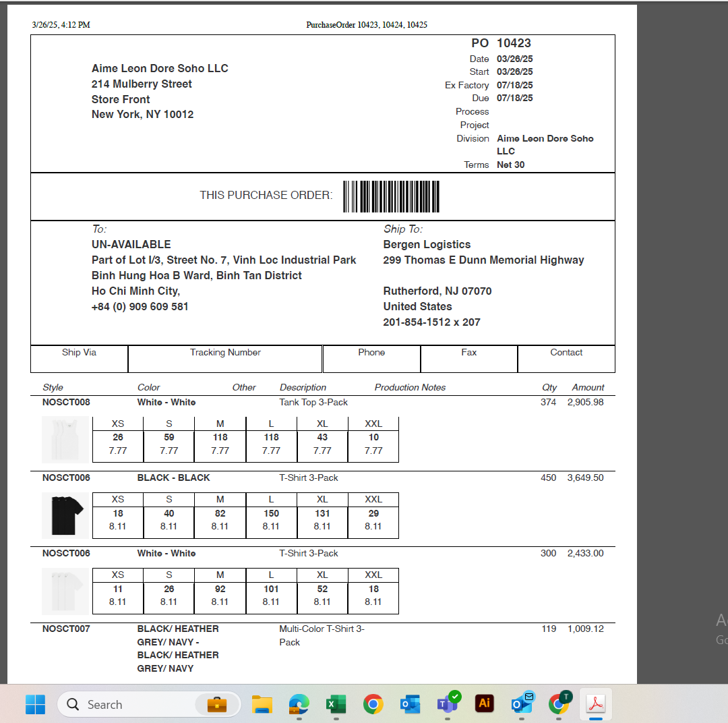The width and height of the screenshot is (728, 723).
Task: Select the Terms value "Net 30"
Action: point(510,165)
